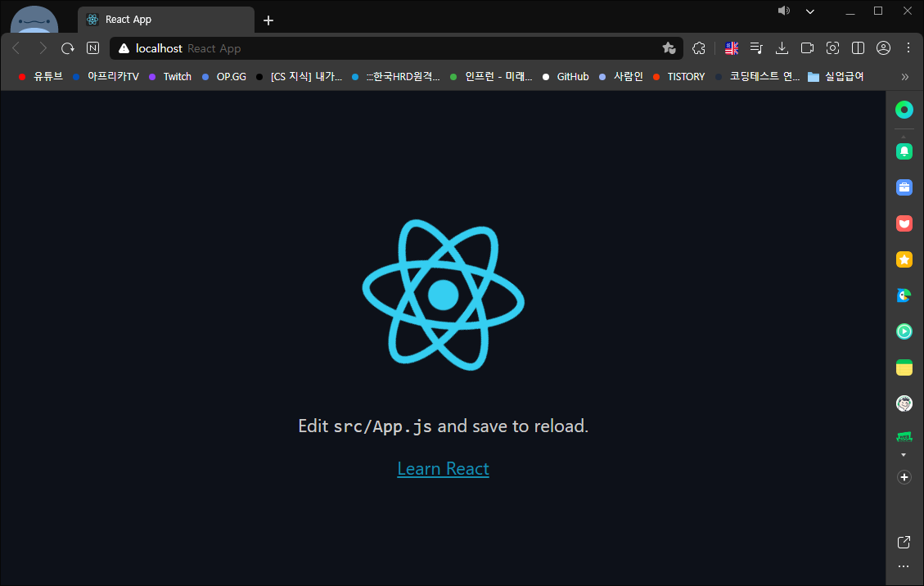
Task: Pop out sidebar with external window icon
Action: click(x=904, y=543)
